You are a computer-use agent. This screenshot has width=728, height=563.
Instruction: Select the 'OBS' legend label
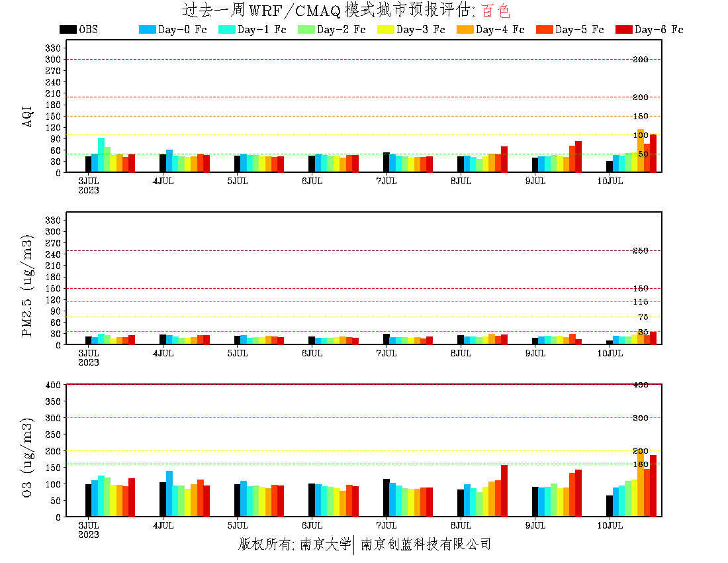[88, 29]
